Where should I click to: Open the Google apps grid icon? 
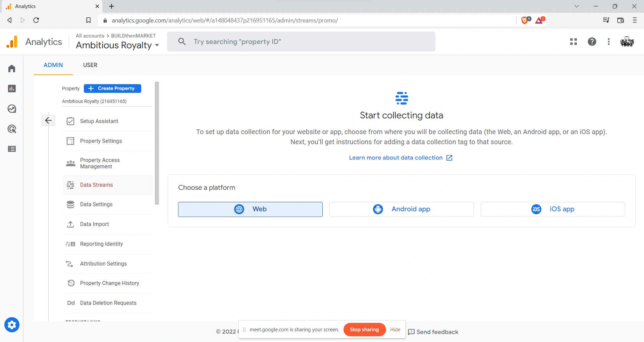tap(574, 42)
